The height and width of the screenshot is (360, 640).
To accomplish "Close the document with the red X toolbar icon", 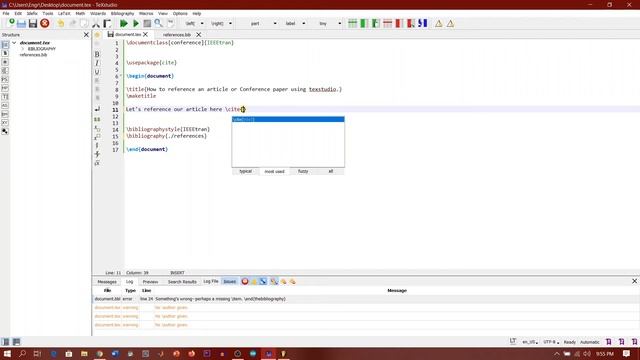I will point(44,23).
